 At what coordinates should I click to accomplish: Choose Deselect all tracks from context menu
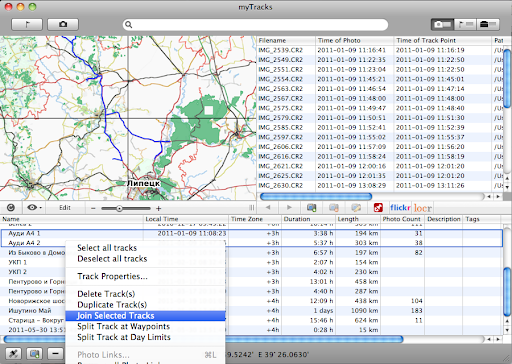(112, 259)
